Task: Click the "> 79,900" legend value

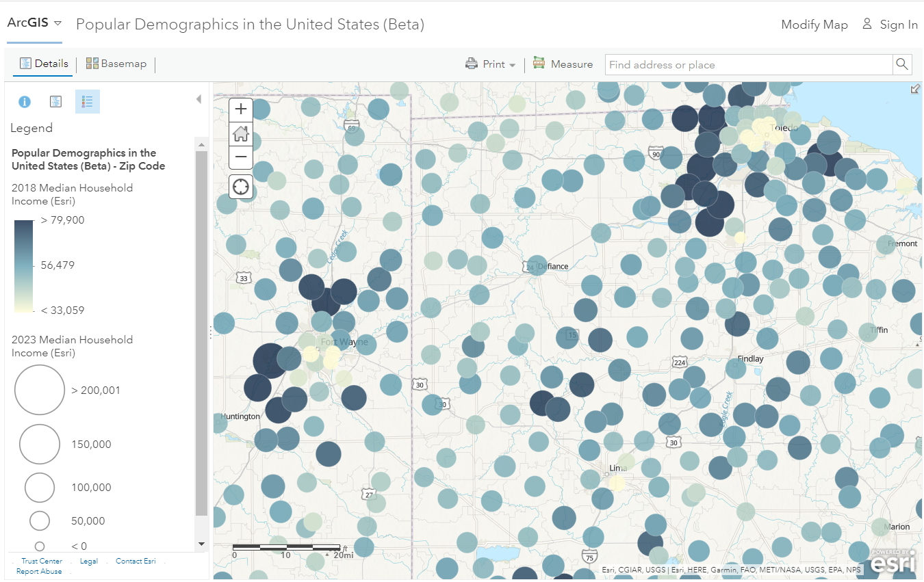Action: click(x=63, y=220)
